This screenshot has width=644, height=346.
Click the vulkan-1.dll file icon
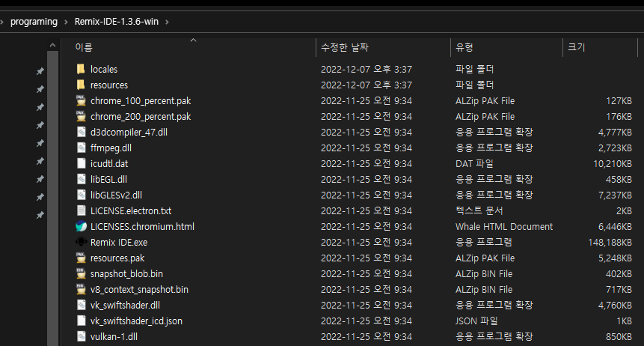[82, 336]
